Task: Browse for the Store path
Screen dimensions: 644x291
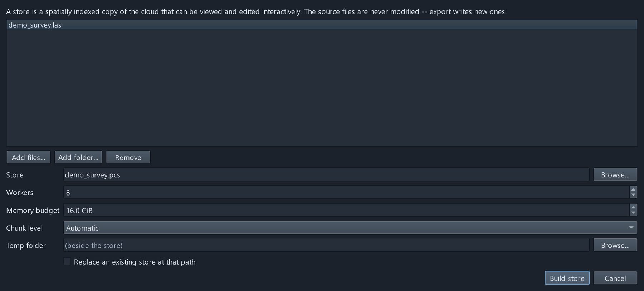Action: pyautogui.click(x=615, y=174)
